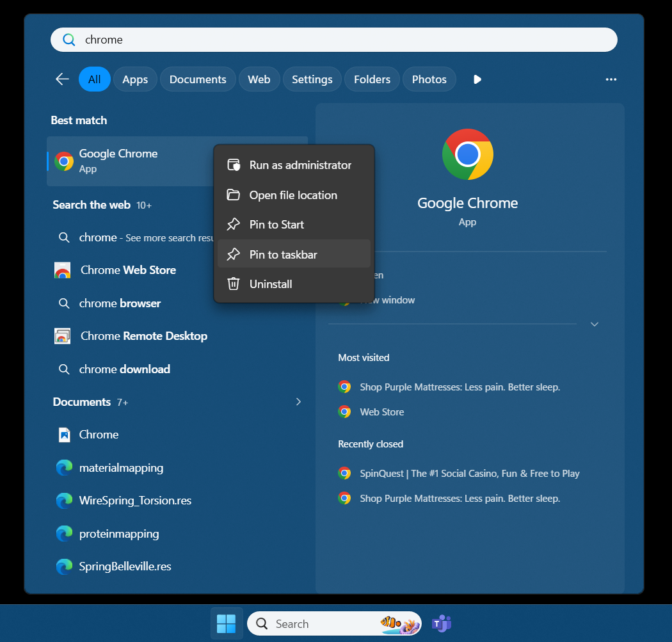This screenshot has height=642, width=672.
Task: Choose Open file location
Action: (x=294, y=195)
